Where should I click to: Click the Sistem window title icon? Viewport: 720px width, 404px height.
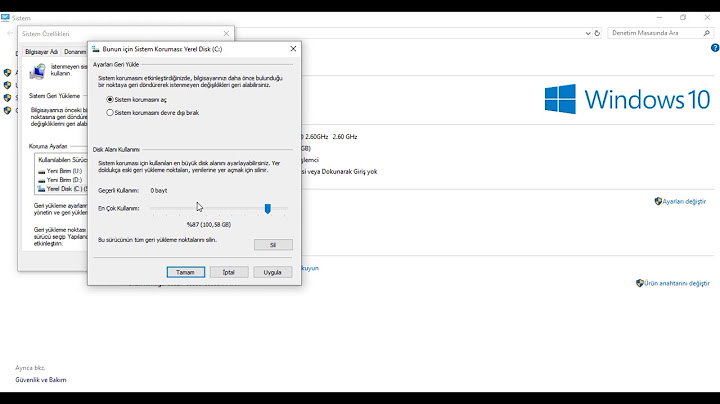coord(5,18)
